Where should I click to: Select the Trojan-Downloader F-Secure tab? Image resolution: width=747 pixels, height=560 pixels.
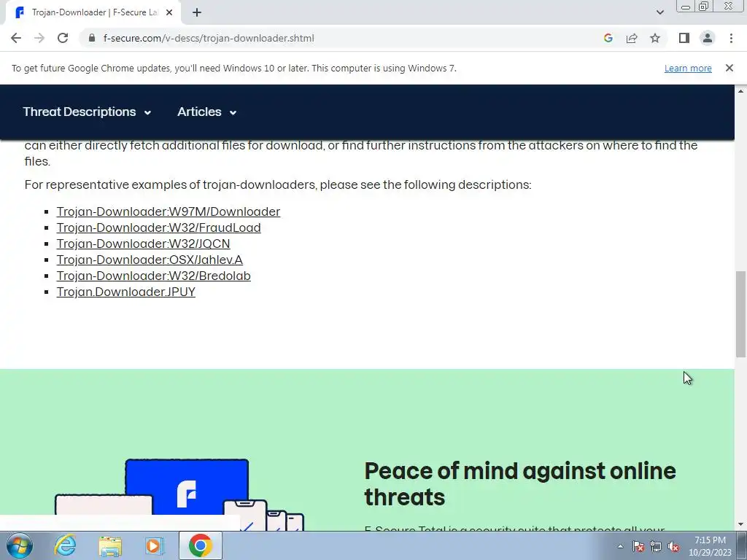pyautogui.click(x=93, y=13)
